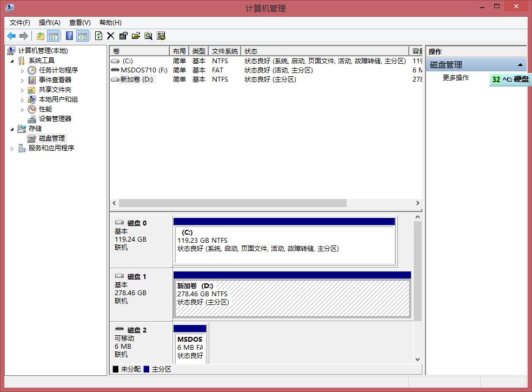This screenshot has width=532, height=392.
Task: Click the magnifier Explore toolbar icon
Action: 148,36
